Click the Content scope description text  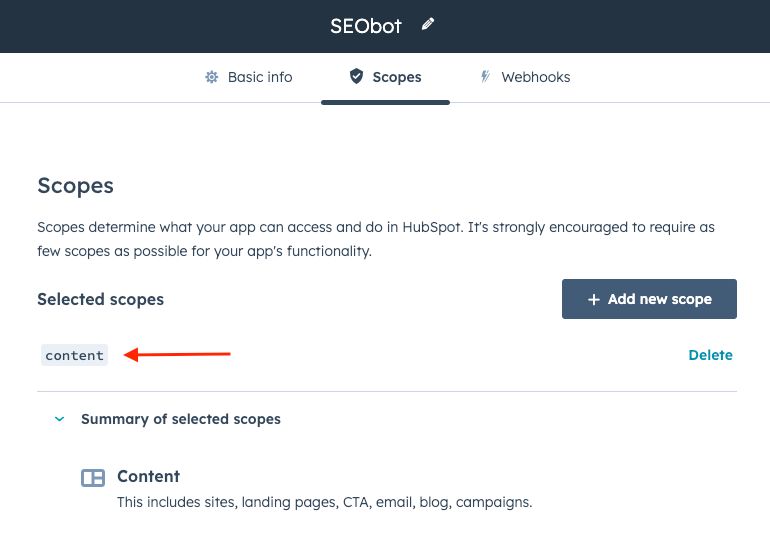point(324,502)
